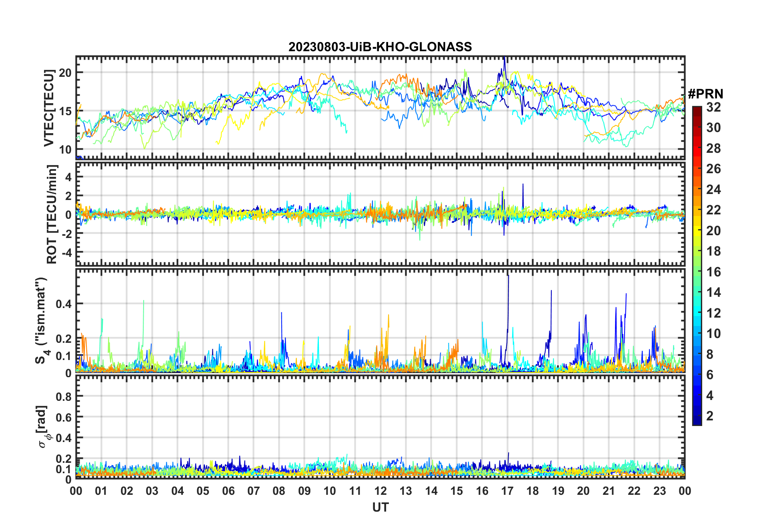Screen dimensions: 761x532
Task: Select the "ROT [TECU/min]" y-axis label
Action: [52, 214]
